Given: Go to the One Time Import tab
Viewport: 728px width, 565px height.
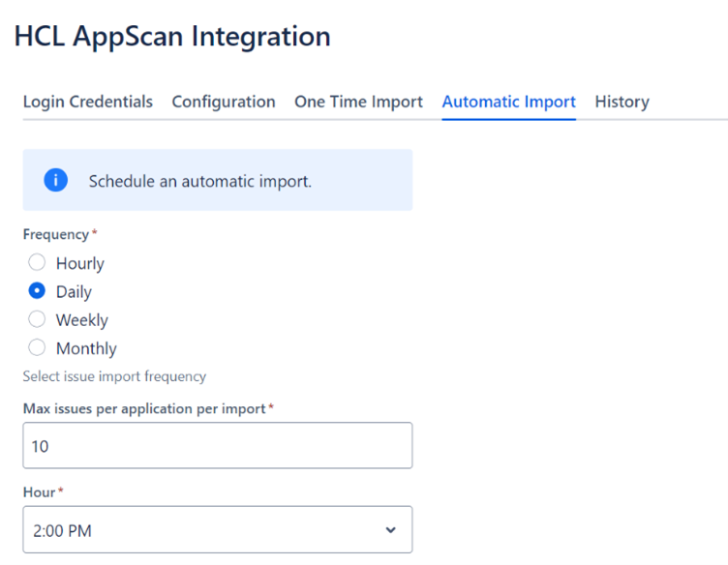Looking at the screenshot, I should tap(358, 102).
